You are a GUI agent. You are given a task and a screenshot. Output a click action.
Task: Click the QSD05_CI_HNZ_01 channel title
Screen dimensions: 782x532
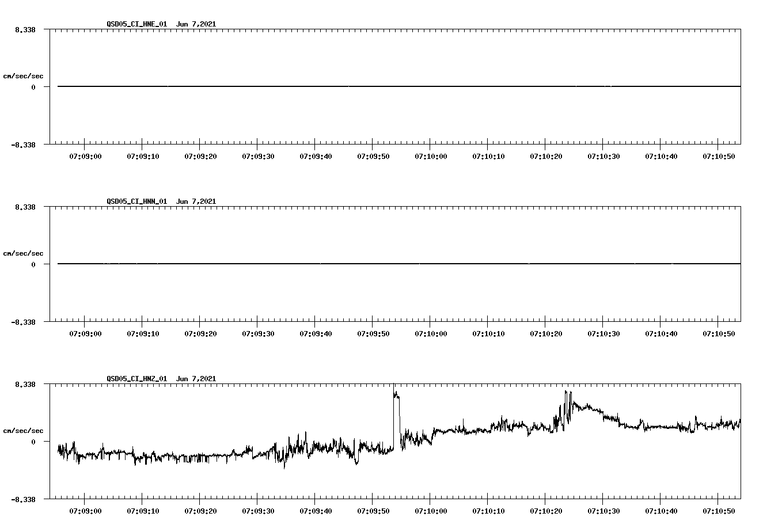click(x=137, y=379)
